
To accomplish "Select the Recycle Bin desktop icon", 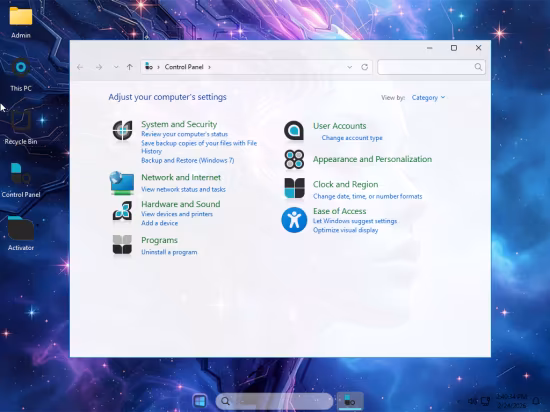I will pyautogui.click(x=21, y=128).
